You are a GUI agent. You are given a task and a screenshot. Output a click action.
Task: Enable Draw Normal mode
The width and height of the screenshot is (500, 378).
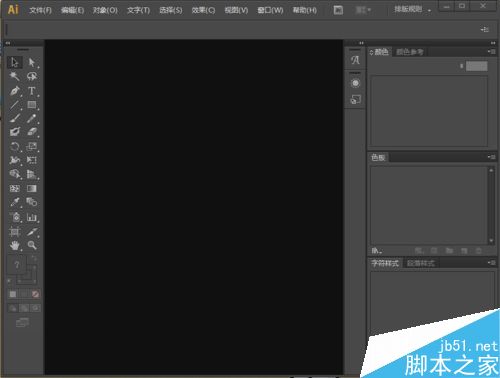point(13,308)
